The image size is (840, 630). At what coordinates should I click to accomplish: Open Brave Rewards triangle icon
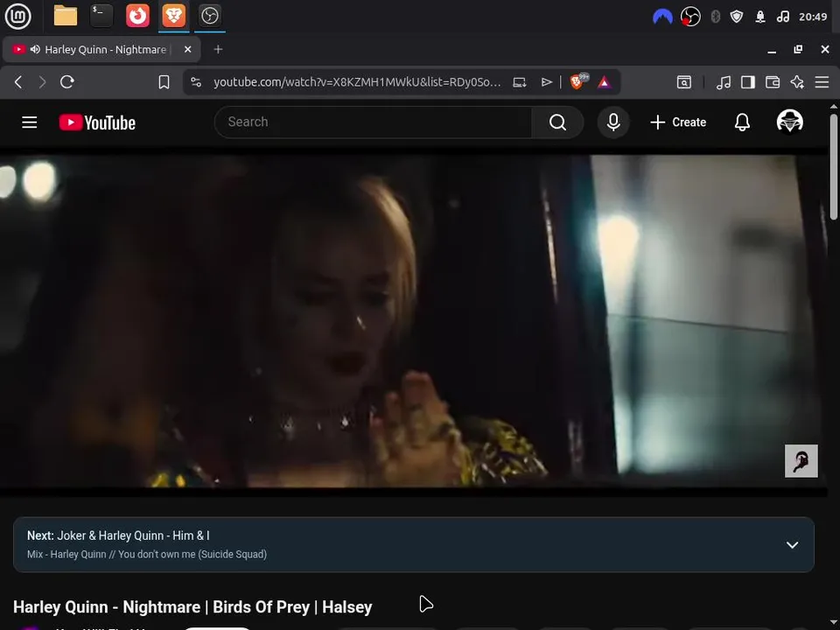coord(605,82)
